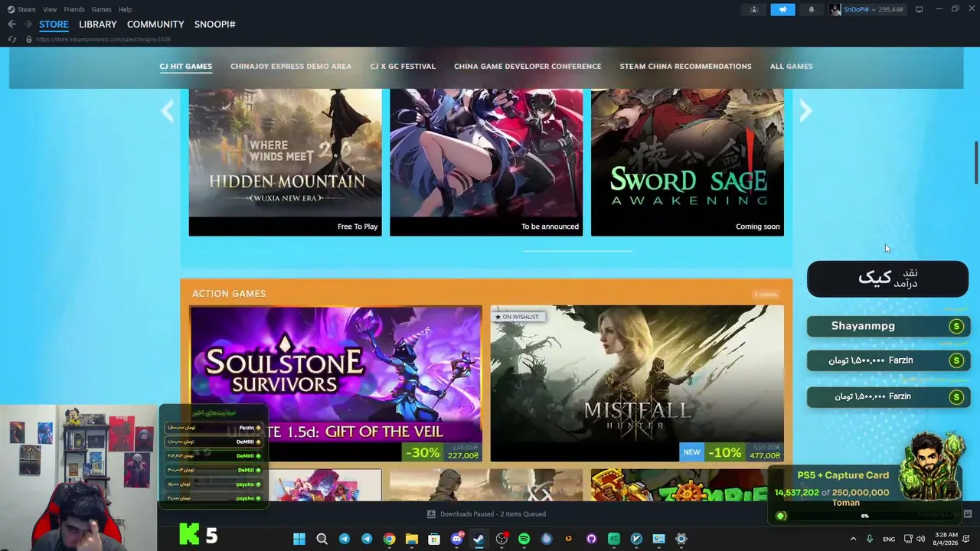The image size is (980, 551).
Task: Select the CJ X GC FESTIVAL tab
Action: 403,67
